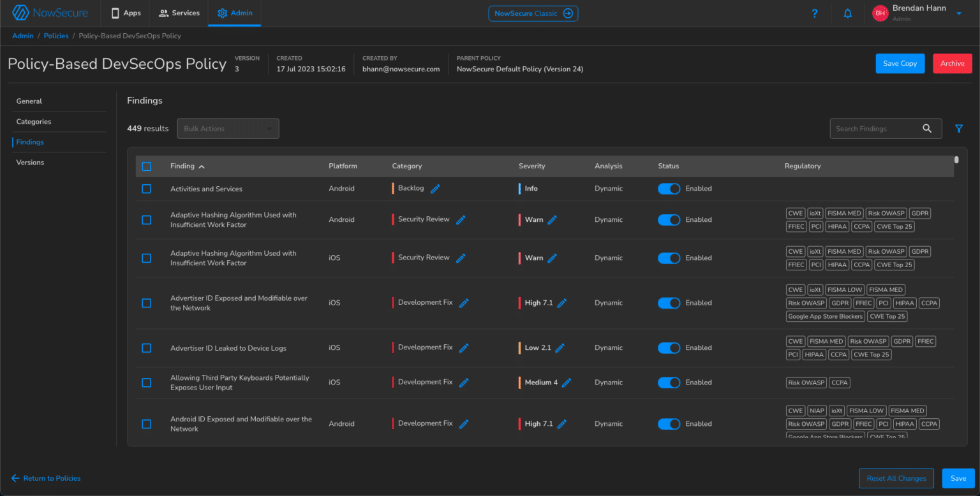The image size is (980, 496).
Task: Click the Return to Policies link
Action: (x=52, y=478)
